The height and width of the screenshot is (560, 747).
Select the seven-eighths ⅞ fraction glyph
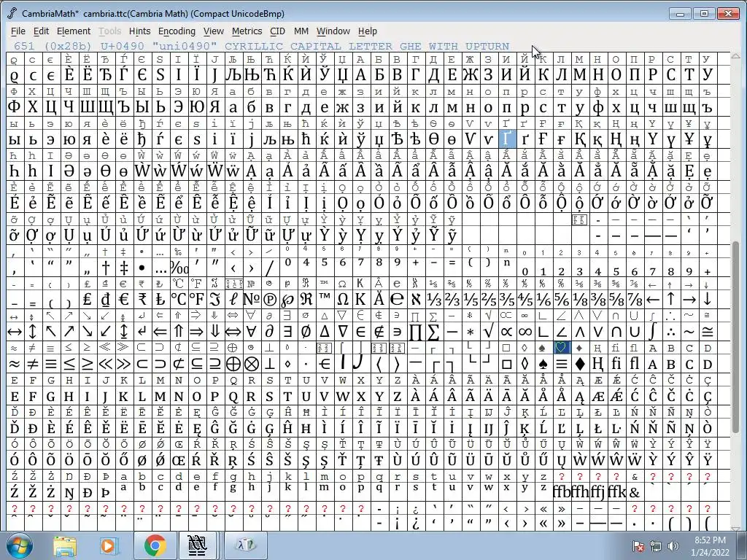pos(635,299)
